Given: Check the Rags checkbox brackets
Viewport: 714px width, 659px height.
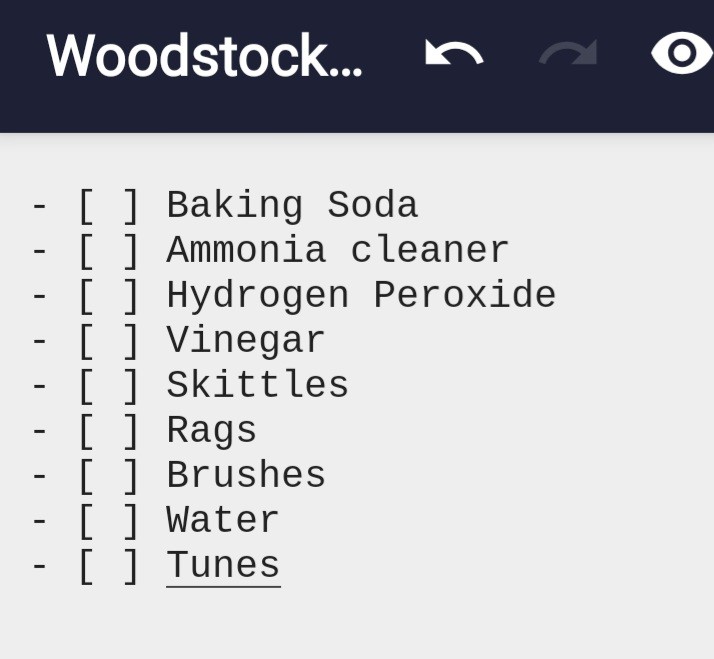Looking at the screenshot, I should click(109, 432).
